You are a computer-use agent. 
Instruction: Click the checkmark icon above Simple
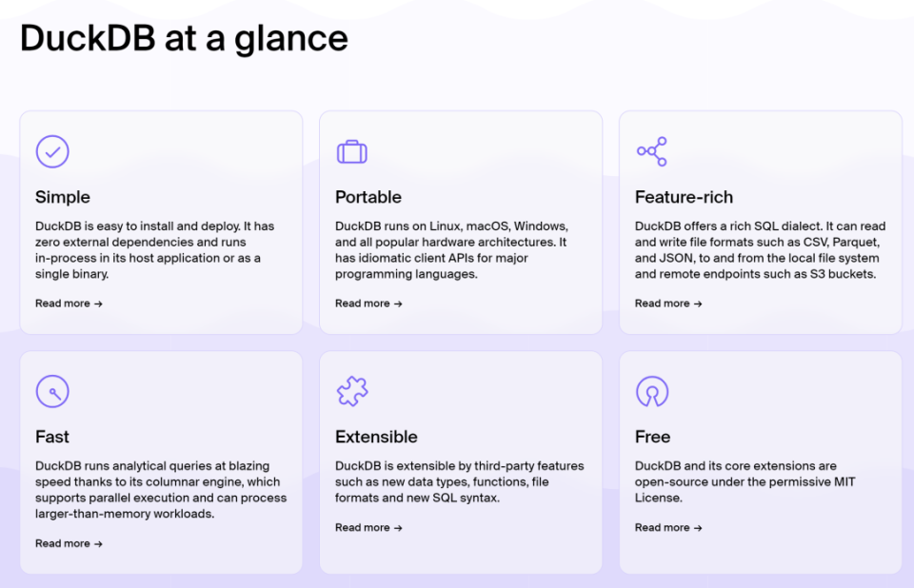52,151
